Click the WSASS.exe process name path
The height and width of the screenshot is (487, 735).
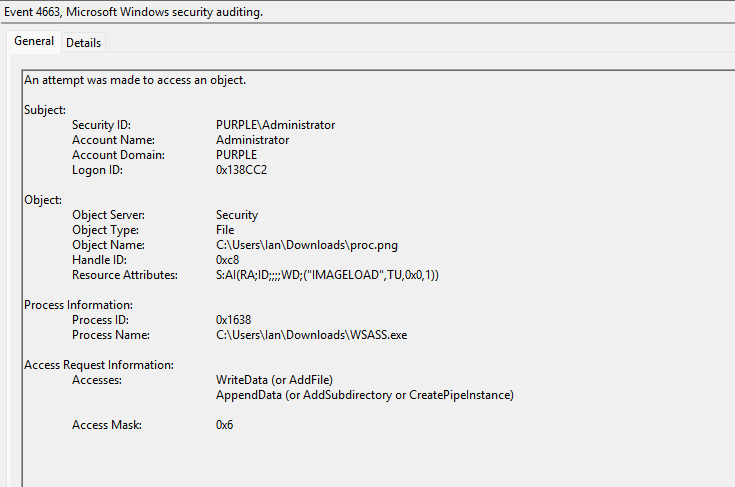click(311, 335)
